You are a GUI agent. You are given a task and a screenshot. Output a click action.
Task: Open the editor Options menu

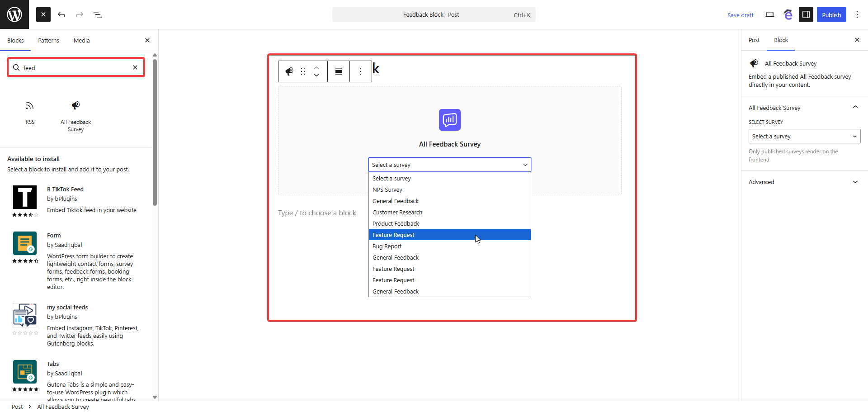(857, 14)
